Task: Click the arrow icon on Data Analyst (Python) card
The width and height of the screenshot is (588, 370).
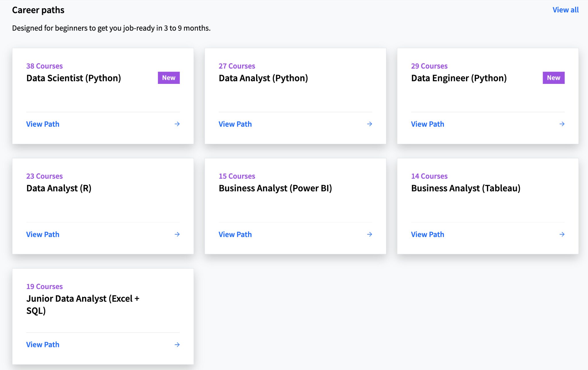Action: pyautogui.click(x=370, y=124)
